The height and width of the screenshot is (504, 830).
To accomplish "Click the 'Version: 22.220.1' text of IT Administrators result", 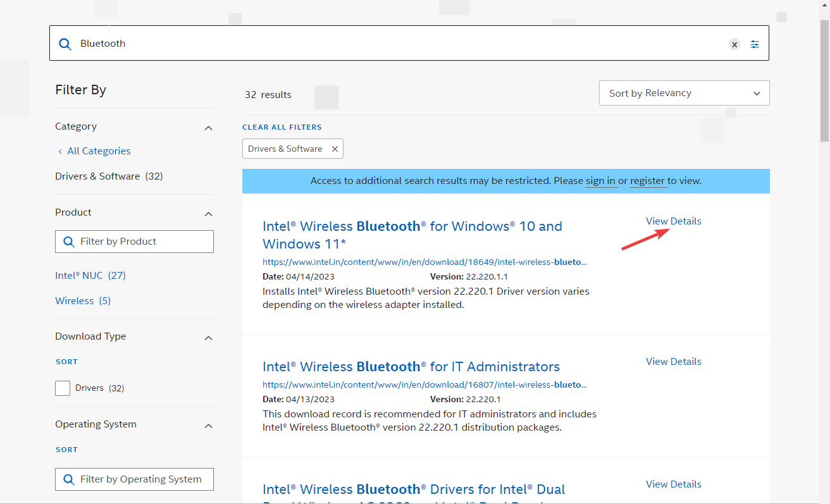I will click(466, 399).
